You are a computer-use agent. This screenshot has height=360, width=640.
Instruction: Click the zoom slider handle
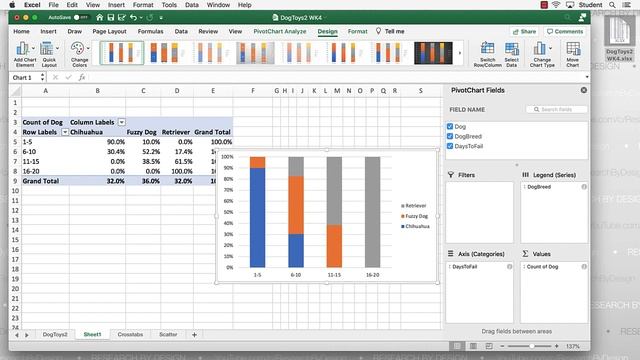coord(531,346)
